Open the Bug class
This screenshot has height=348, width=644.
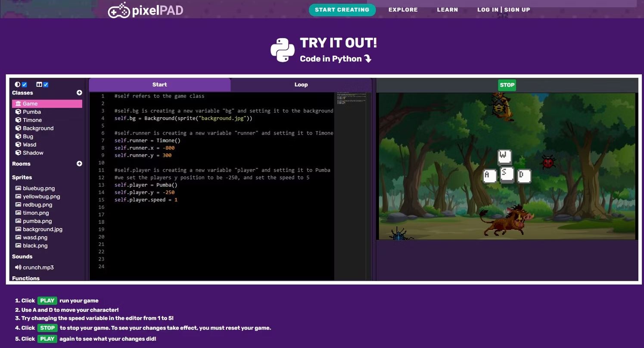pos(28,136)
